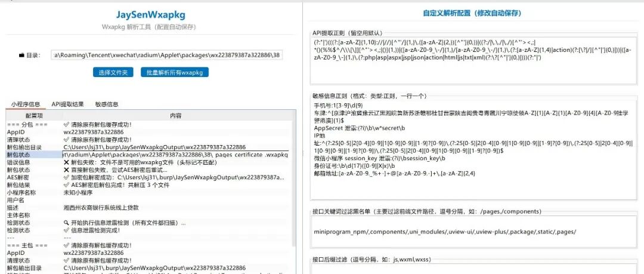Click the 选择文件夹 button
The height and width of the screenshot is (274, 644).
(x=113, y=72)
